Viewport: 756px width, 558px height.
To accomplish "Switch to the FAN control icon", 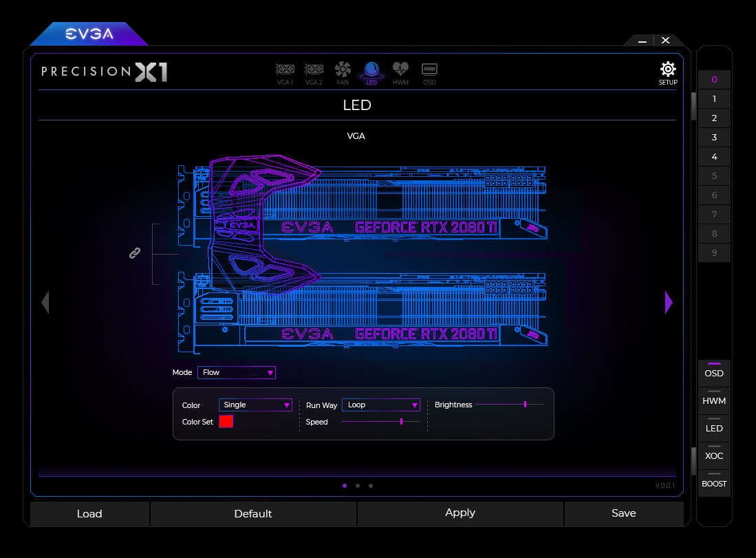I will (343, 72).
